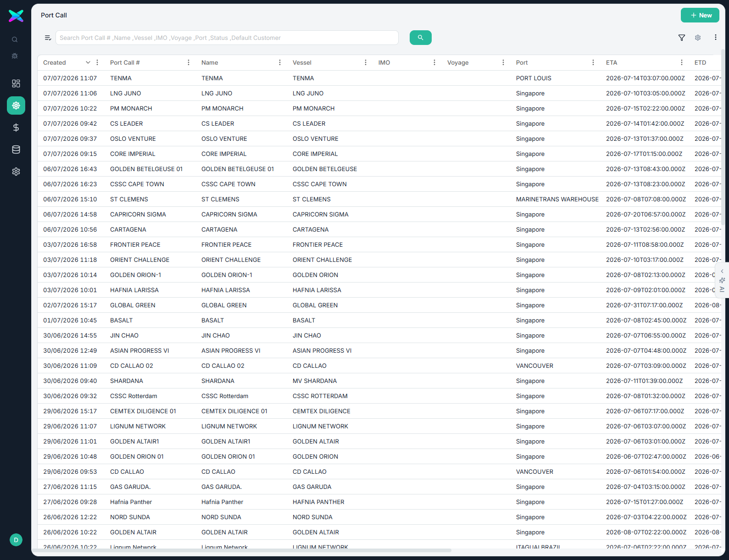Focus the Search Port Call input field
The width and height of the screenshot is (729, 560).
coord(227,38)
